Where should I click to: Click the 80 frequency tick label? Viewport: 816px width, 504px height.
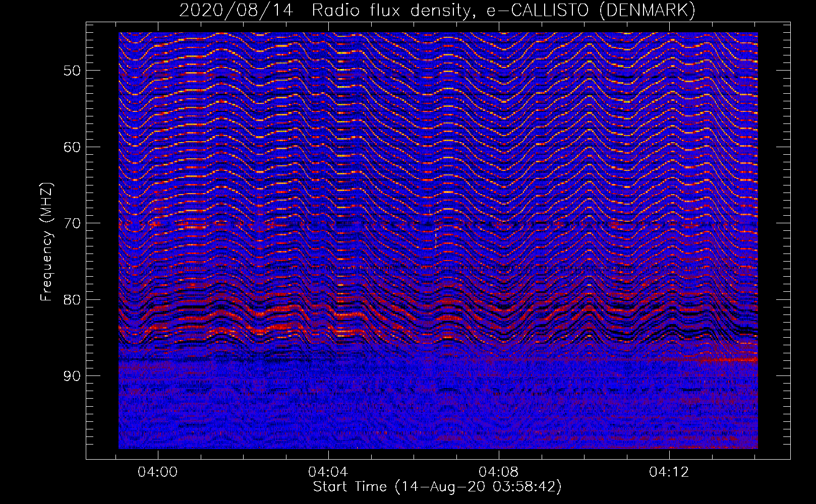click(x=72, y=300)
